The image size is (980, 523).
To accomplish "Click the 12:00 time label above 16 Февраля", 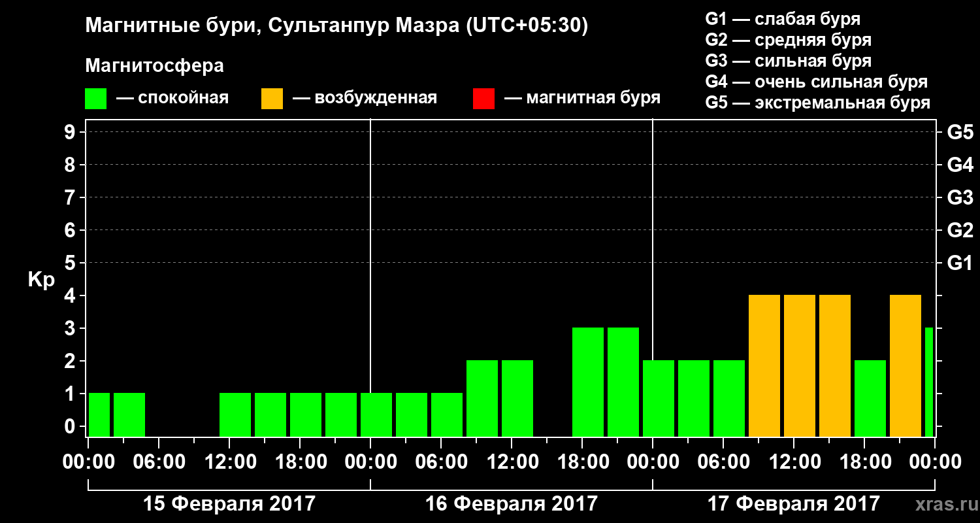I will point(512,462).
